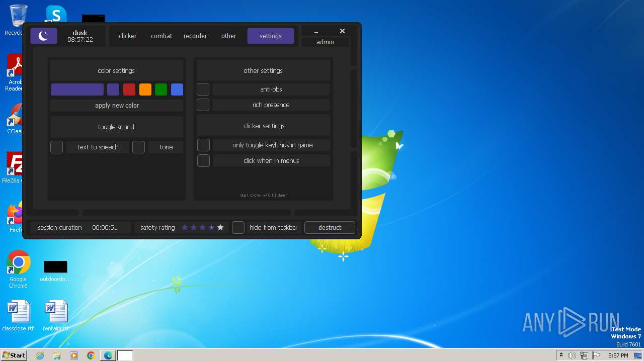Open Windows Explorer from the taskbar

coord(57,355)
